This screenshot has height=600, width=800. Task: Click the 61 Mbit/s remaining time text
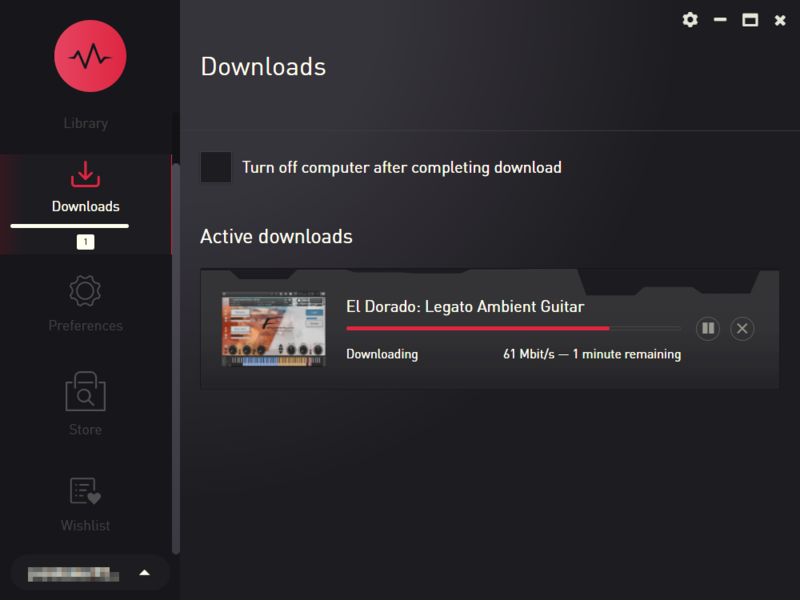[592, 354]
